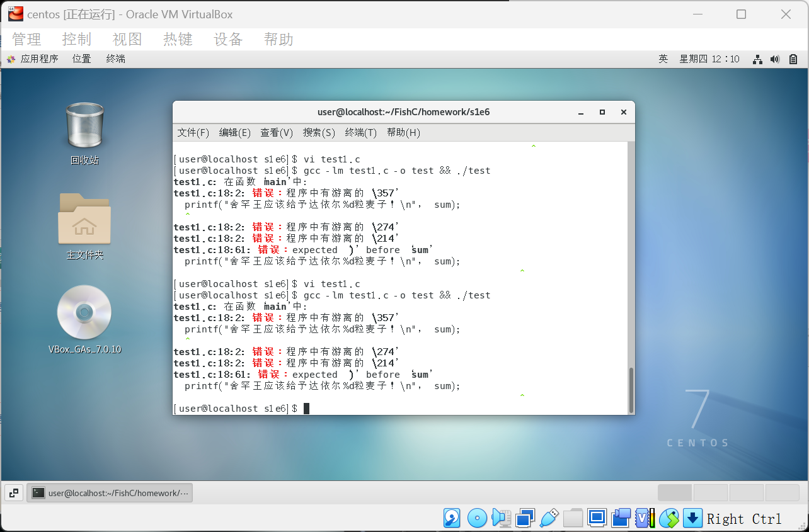809x532 pixels.
Task: Click the terminal vertical scrollbar thumb
Action: point(630,389)
